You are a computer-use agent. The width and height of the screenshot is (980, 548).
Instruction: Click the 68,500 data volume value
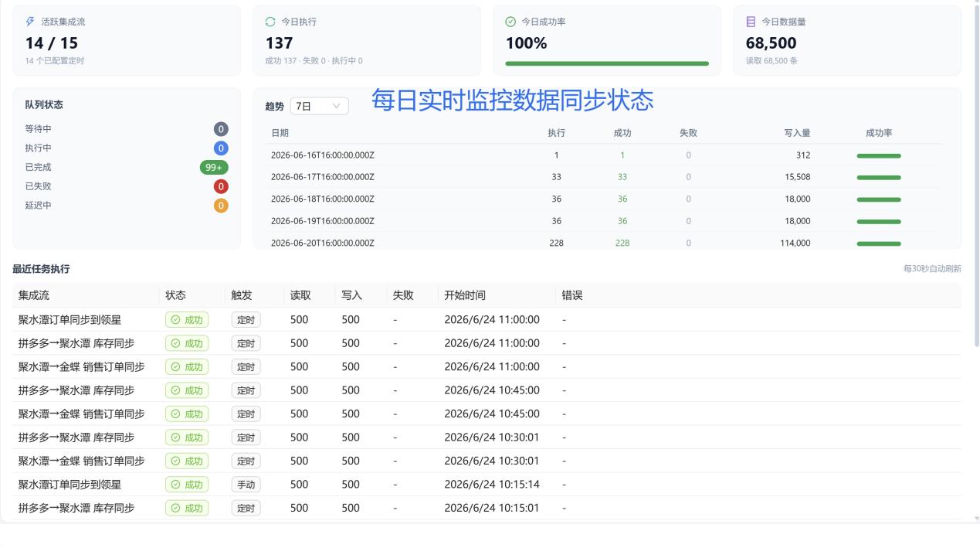(x=771, y=43)
